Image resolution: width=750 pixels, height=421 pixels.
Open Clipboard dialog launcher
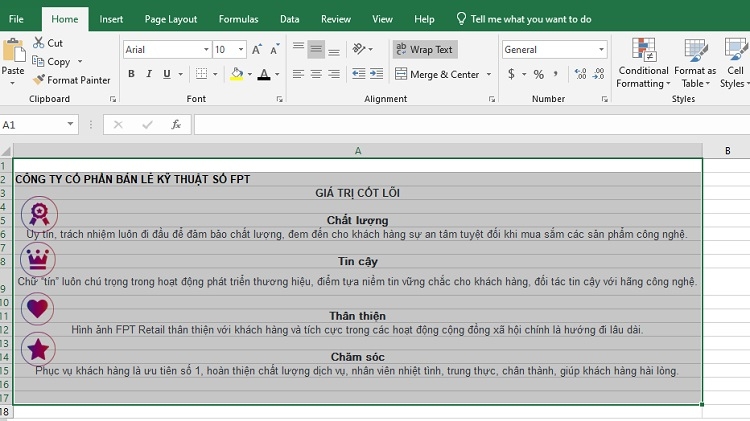pyautogui.click(x=113, y=99)
